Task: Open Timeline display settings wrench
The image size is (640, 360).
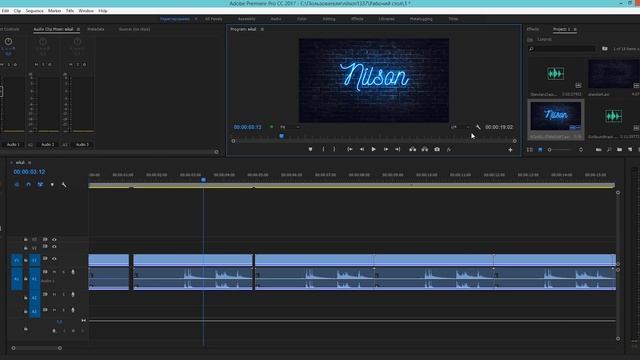Action: click(x=64, y=185)
